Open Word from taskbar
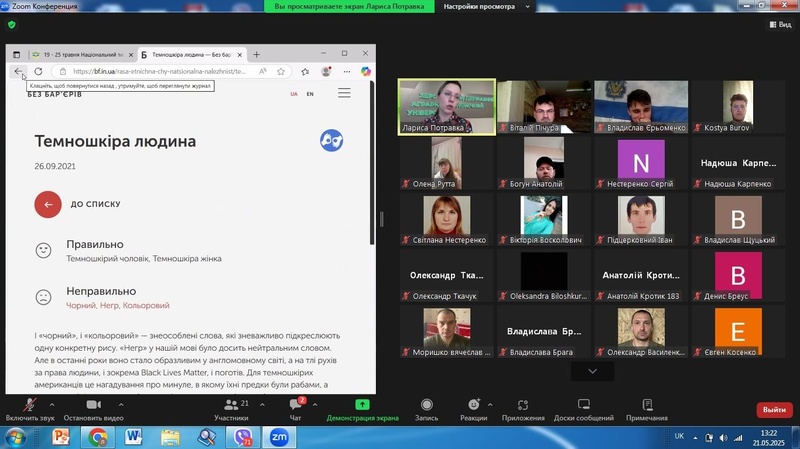The height and width of the screenshot is (449, 800). pos(133,437)
